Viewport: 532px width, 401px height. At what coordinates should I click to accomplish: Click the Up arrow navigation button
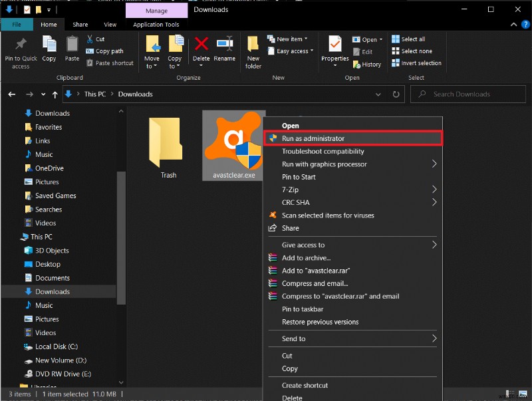[x=54, y=94]
